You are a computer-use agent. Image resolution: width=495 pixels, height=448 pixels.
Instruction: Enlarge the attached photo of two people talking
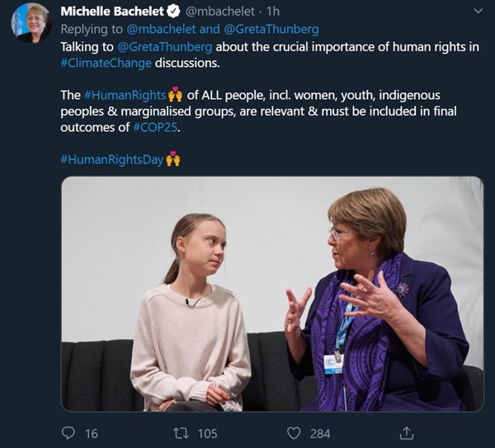(272, 294)
